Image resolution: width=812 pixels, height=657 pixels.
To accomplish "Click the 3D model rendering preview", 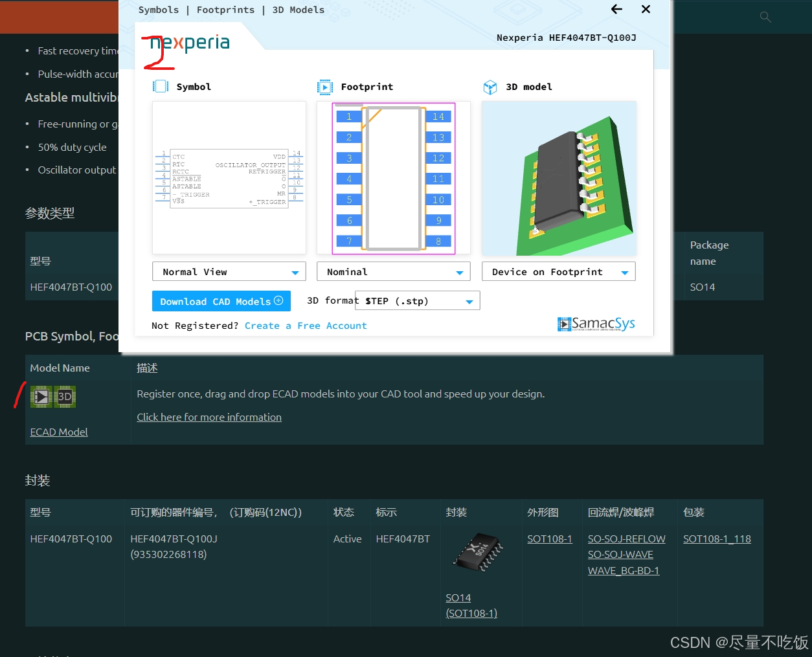I will 559,177.
